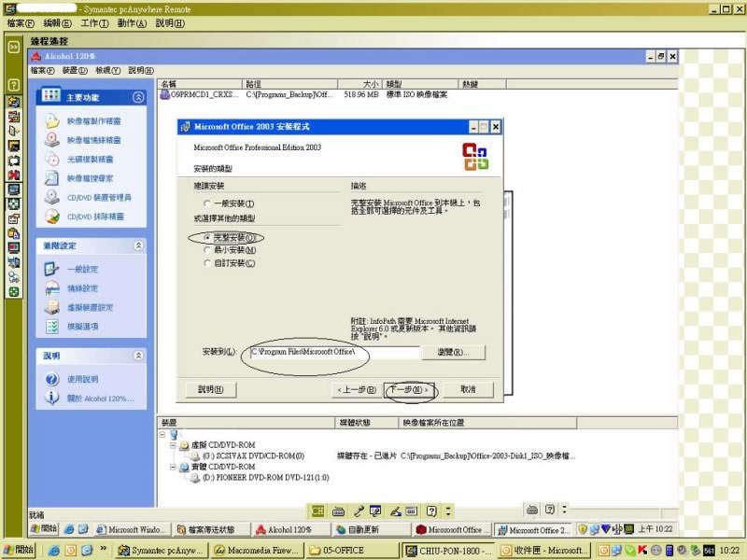Click 下一步 in Office setup

click(x=409, y=389)
